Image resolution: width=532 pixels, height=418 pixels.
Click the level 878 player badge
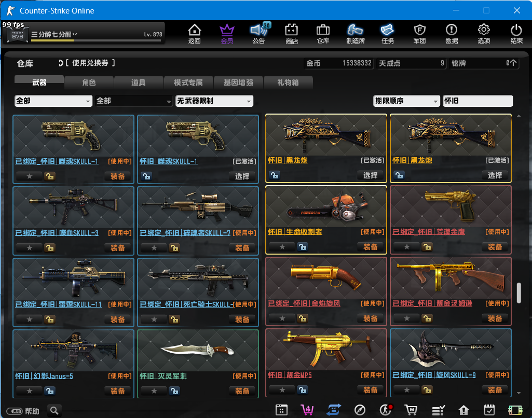point(17,35)
